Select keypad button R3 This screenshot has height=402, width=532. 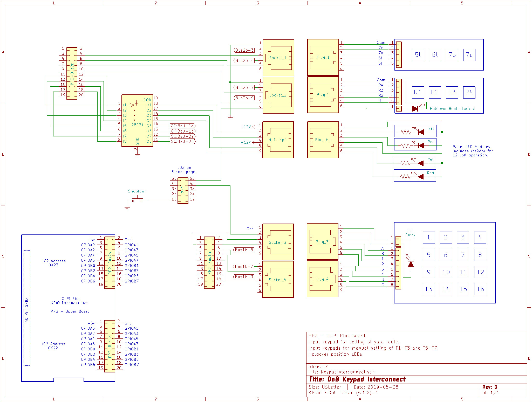pyautogui.click(x=452, y=92)
